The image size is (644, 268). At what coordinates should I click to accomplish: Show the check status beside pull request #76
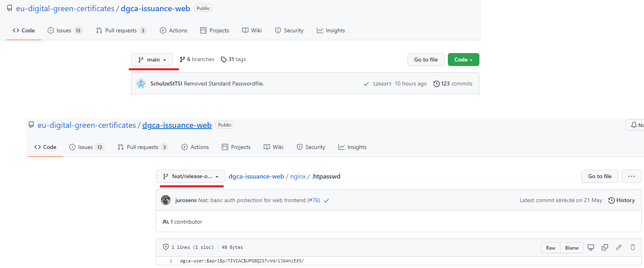point(326,201)
